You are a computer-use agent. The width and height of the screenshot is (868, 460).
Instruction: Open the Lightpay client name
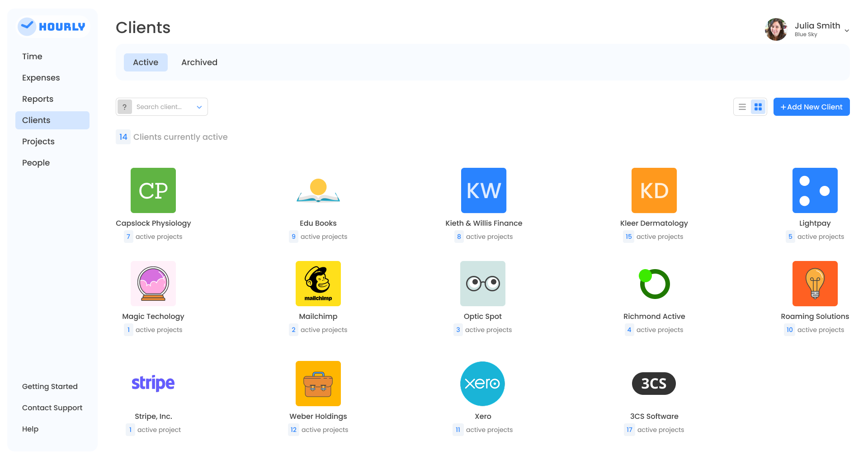[x=815, y=223]
